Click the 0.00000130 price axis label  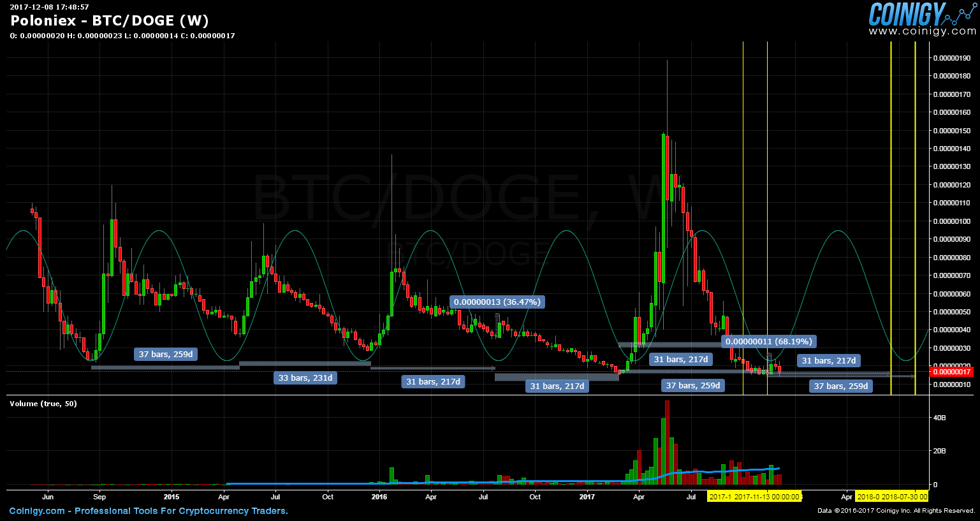pos(951,166)
